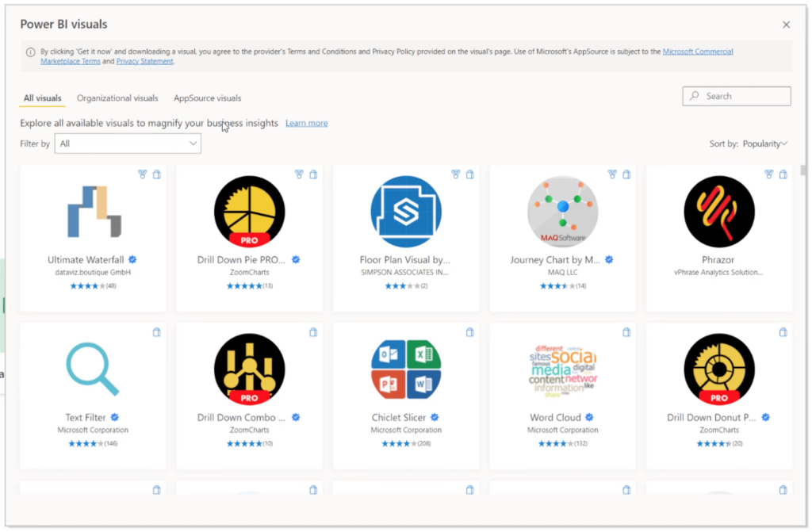Open the Drill Down Donut PRO icon

tap(719, 369)
